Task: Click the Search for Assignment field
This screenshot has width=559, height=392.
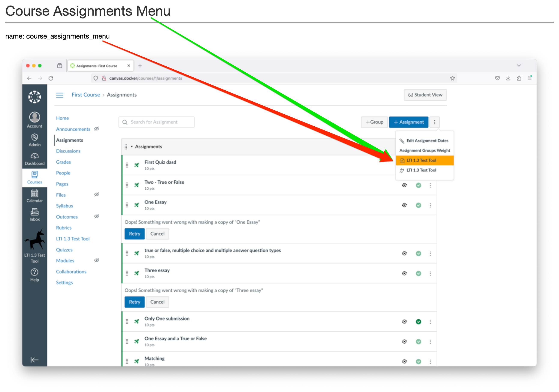Action: point(156,122)
